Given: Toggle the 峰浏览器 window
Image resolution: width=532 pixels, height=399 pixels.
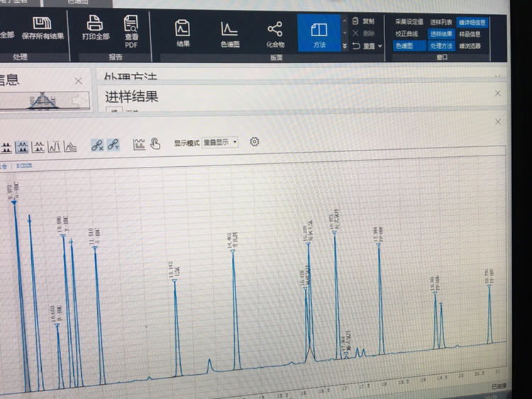Looking at the screenshot, I should pyautogui.click(x=470, y=46).
